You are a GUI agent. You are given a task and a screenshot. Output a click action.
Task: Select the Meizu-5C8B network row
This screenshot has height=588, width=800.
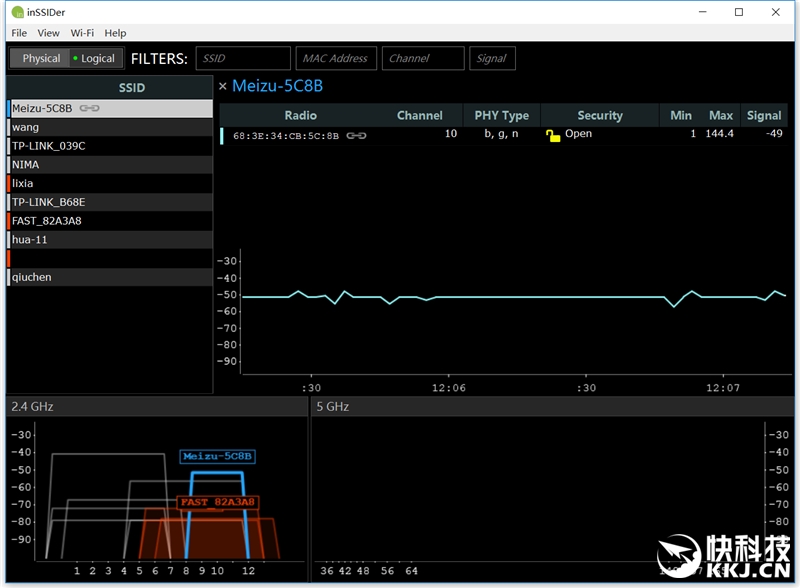pyautogui.click(x=110, y=108)
